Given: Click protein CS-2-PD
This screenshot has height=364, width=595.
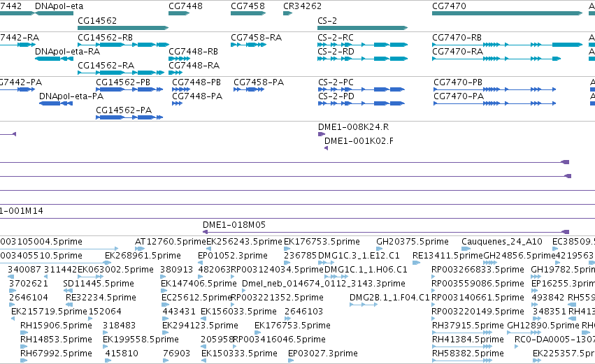Looking at the screenshot, I should (x=336, y=96).
